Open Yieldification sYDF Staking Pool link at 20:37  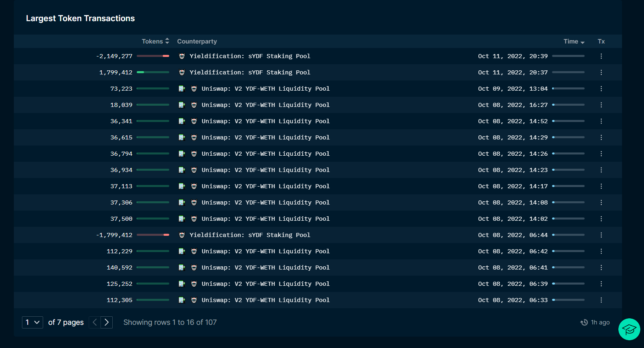[250, 72]
